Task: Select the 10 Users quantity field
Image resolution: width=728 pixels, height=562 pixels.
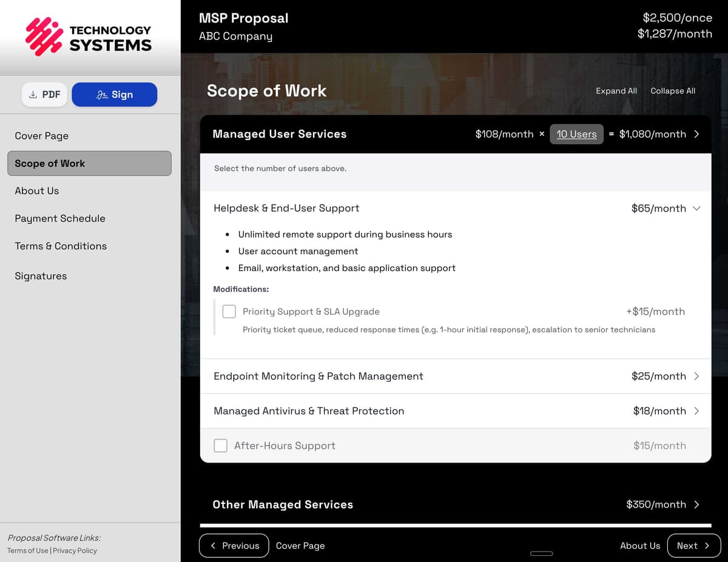Action: pyautogui.click(x=576, y=134)
